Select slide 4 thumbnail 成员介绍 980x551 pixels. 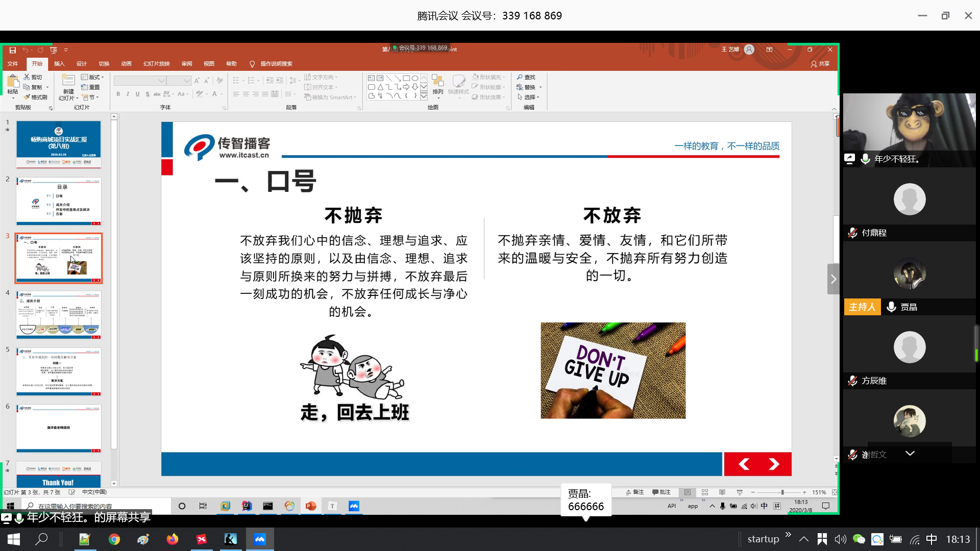coord(59,315)
